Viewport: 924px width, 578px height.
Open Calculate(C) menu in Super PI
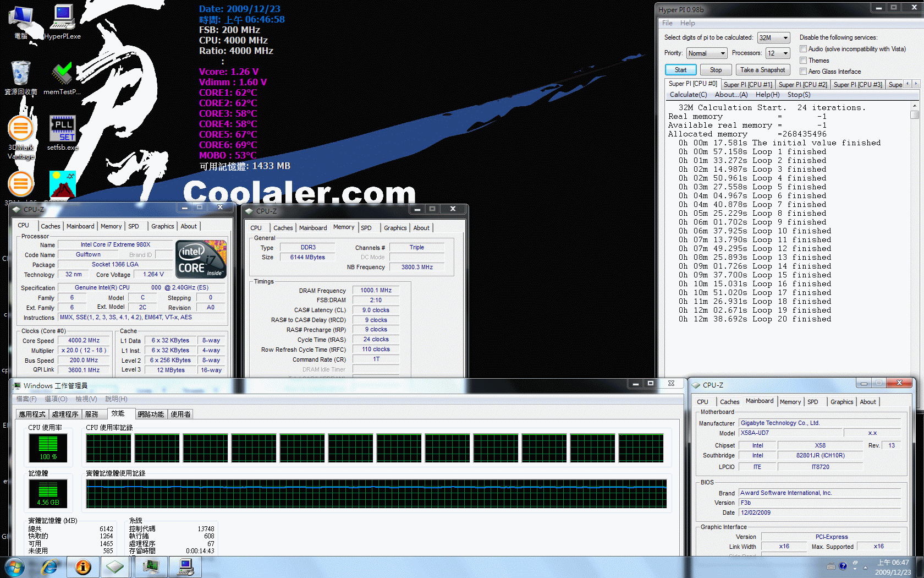click(688, 95)
